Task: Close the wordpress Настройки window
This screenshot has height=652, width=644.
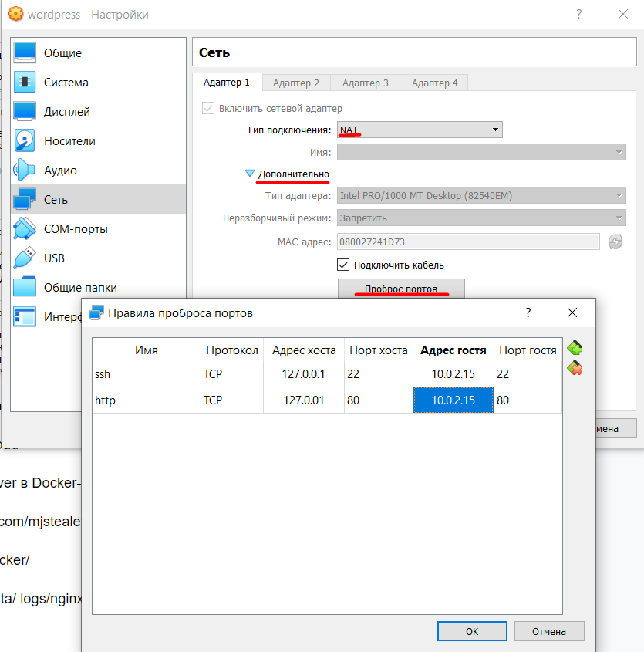Action: click(623, 14)
